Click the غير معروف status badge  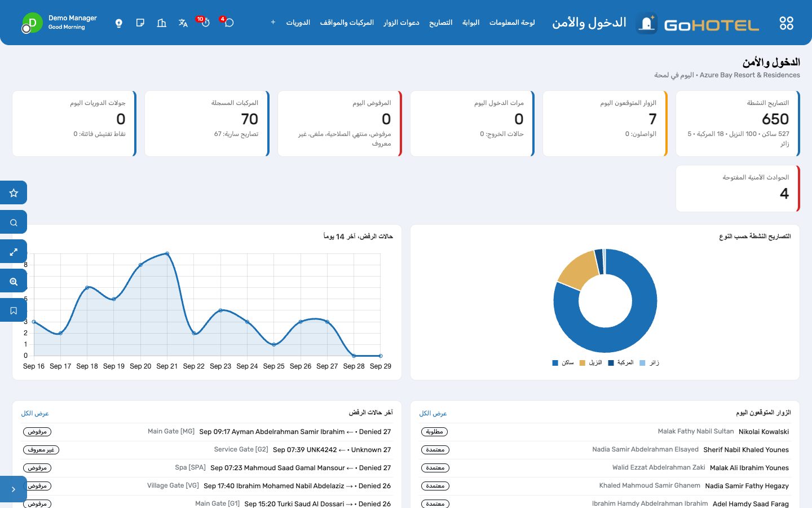pos(41,450)
